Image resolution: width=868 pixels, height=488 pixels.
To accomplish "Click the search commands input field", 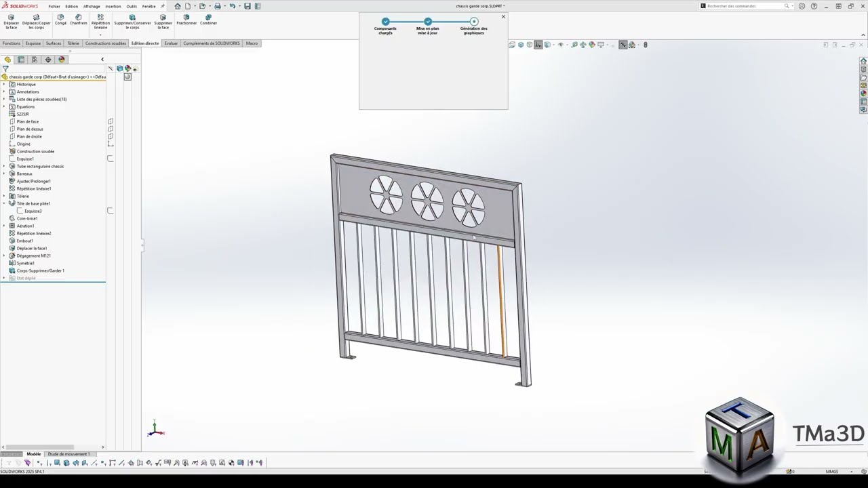I will [745, 6].
